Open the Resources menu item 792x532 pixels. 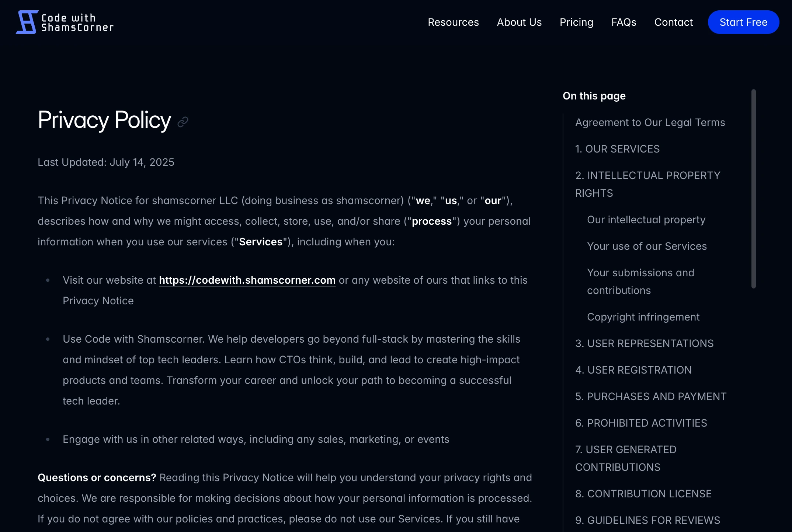click(454, 22)
